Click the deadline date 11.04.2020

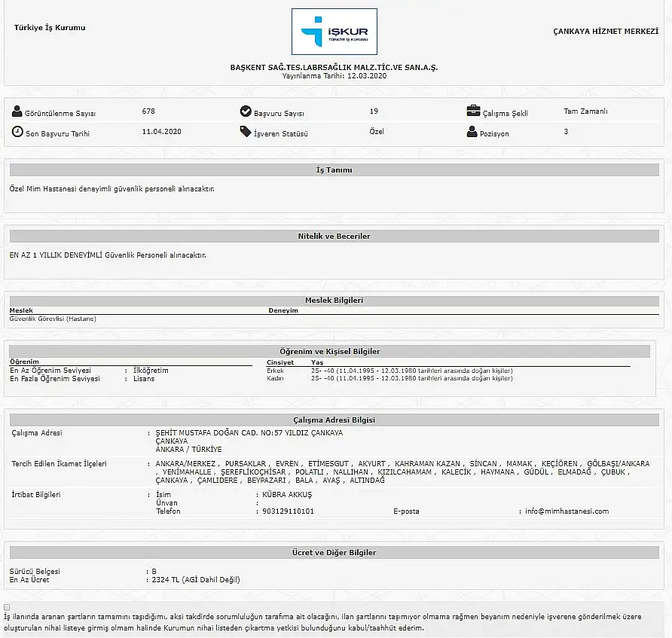[161, 132]
